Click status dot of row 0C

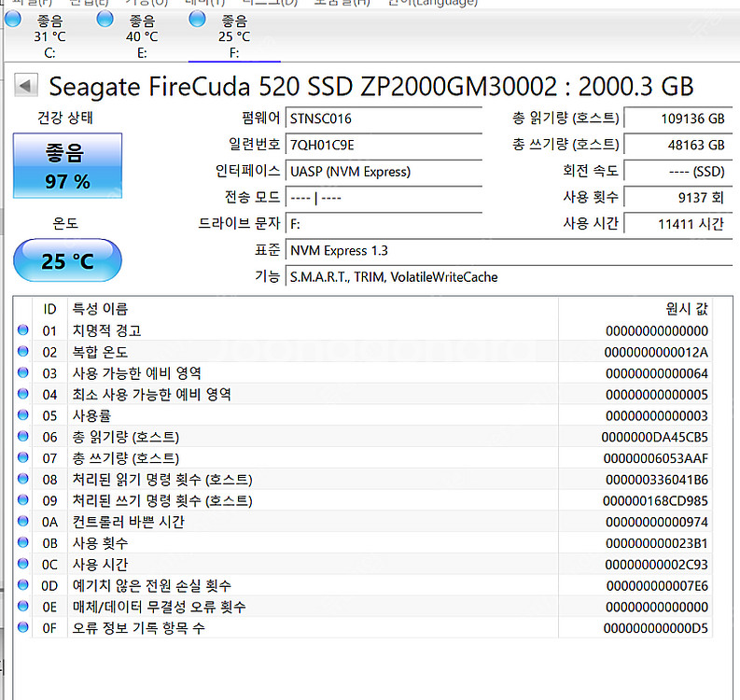[22, 563]
